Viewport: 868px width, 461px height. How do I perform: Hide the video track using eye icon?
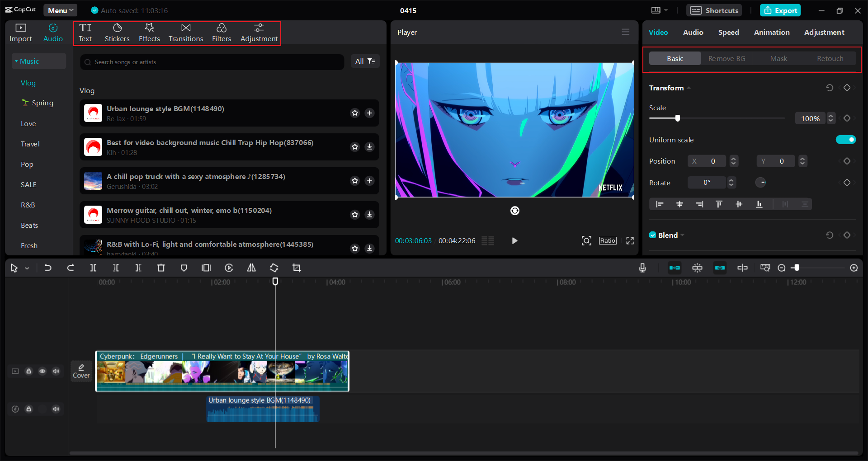[x=42, y=371]
